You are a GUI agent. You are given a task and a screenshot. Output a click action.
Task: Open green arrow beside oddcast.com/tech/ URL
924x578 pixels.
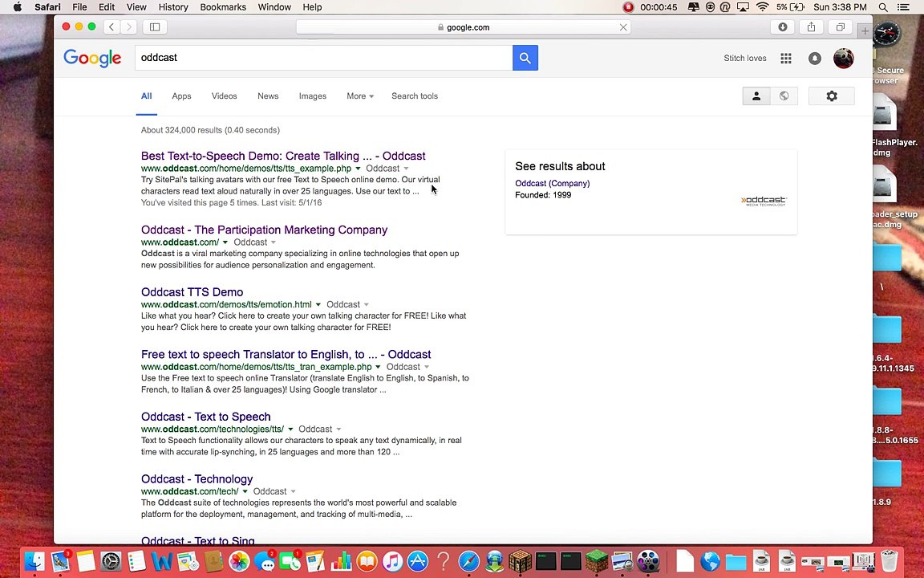(x=245, y=492)
